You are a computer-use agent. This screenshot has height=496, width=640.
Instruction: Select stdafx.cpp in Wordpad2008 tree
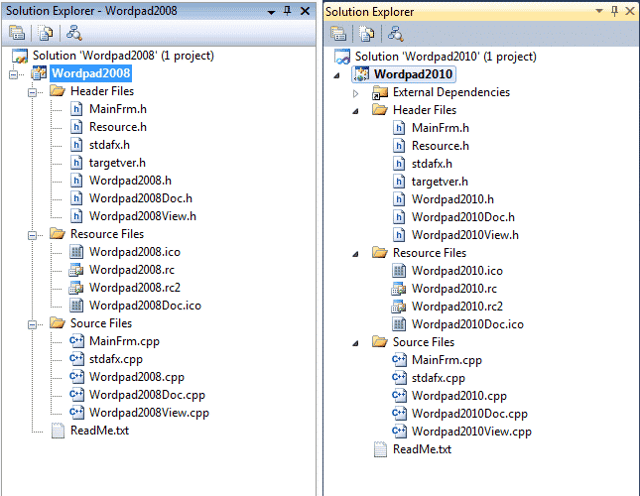tap(116, 359)
